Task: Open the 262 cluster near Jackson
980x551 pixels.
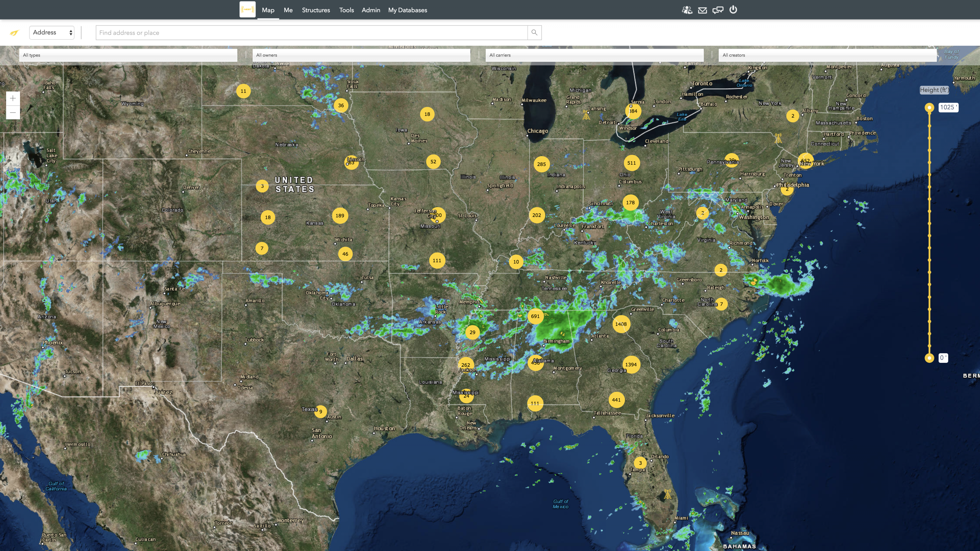Action: coord(466,365)
